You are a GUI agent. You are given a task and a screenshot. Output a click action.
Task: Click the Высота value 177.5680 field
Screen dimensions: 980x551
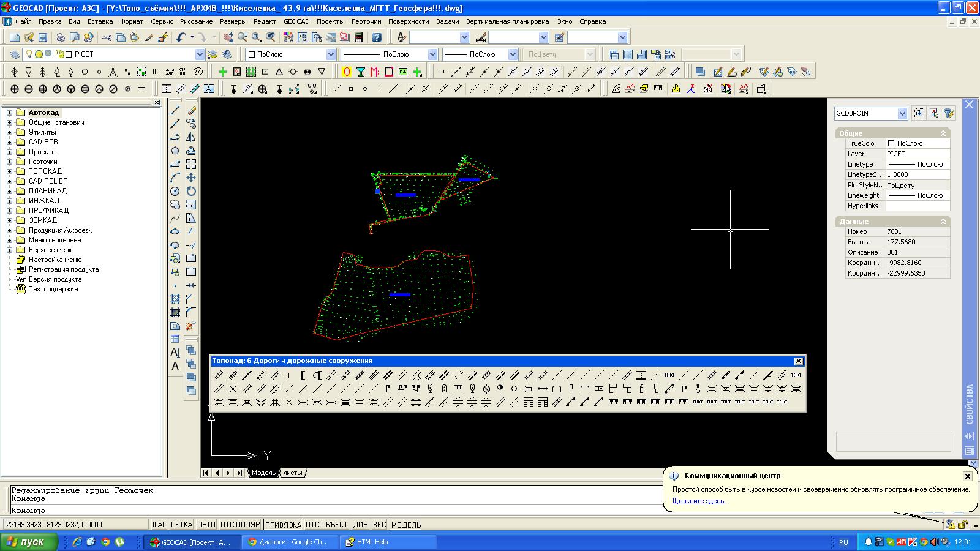click(x=917, y=242)
